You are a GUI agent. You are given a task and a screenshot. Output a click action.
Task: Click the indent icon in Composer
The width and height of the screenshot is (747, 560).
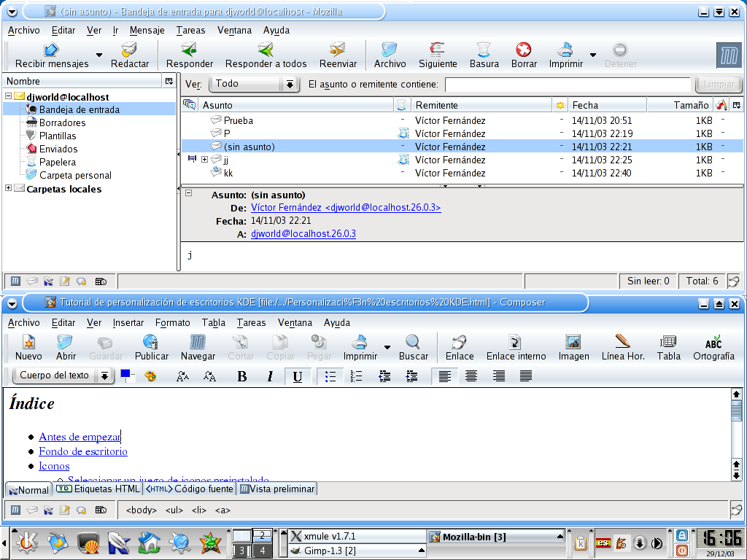click(x=411, y=377)
